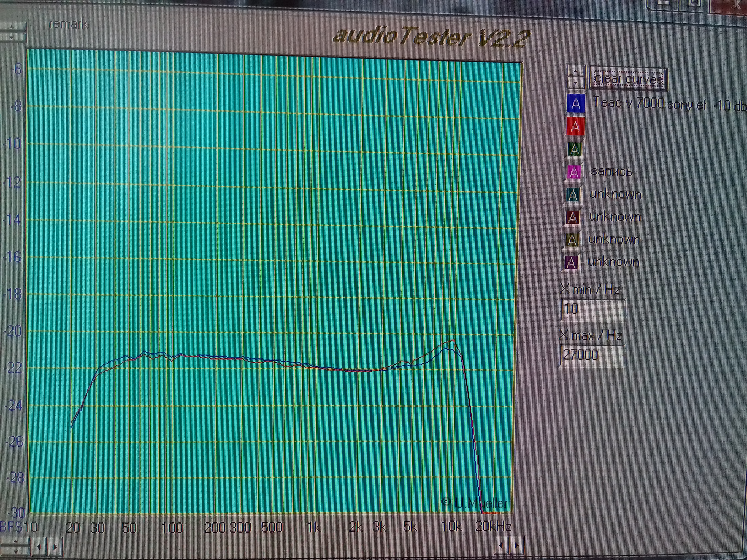The image size is (747, 560).
Task: Click the maroon A button, second unknown
Action: point(572,218)
